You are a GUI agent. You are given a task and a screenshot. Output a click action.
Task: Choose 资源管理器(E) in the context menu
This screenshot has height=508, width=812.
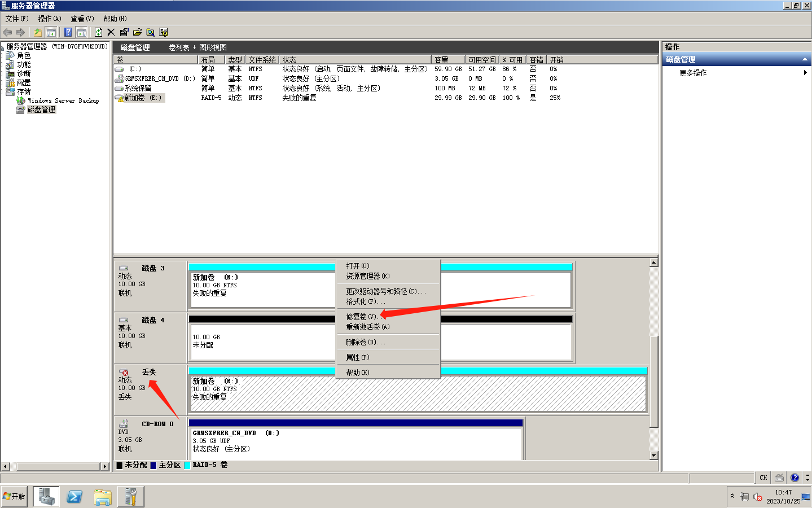coord(388,276)
